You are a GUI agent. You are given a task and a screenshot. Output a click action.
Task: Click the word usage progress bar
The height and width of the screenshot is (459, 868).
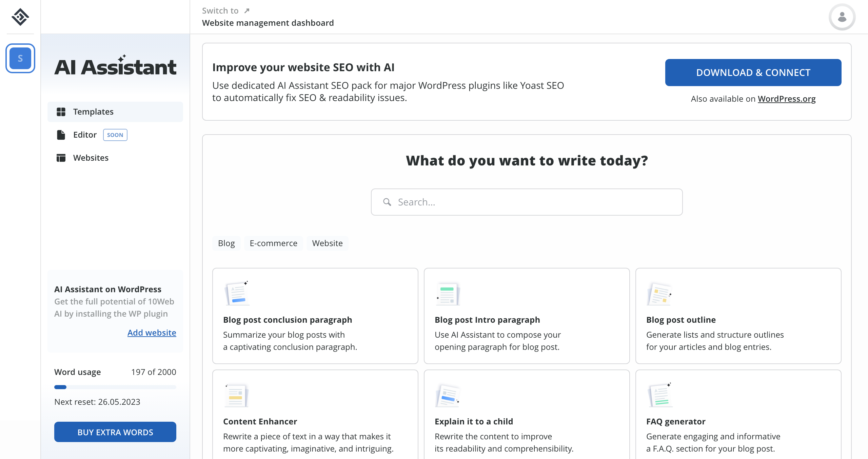(115, 387)
